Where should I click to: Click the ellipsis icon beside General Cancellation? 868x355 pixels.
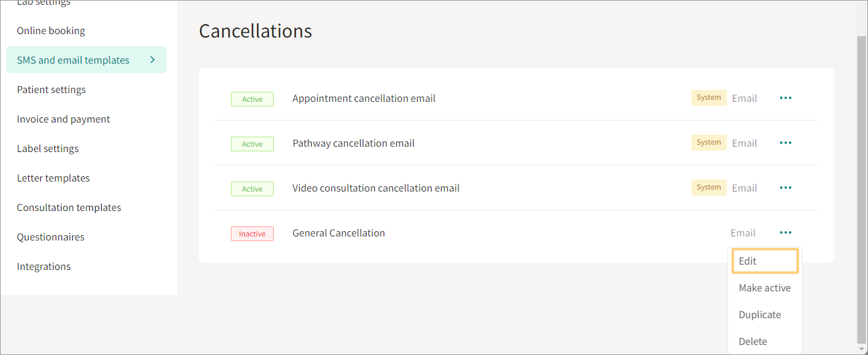(x=786, y=232)
